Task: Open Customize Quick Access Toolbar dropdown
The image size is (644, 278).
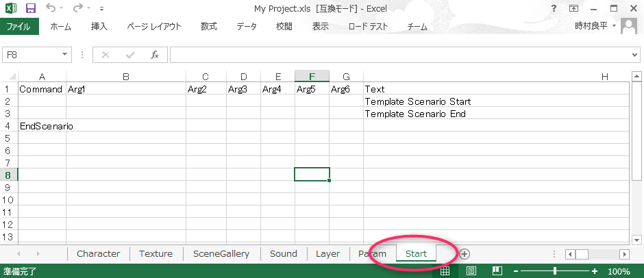Action: pyautogui.click(x=101, y=10)
